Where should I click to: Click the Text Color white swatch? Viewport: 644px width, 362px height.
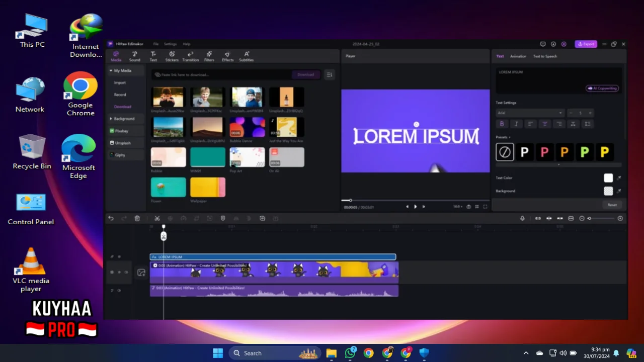608,178
